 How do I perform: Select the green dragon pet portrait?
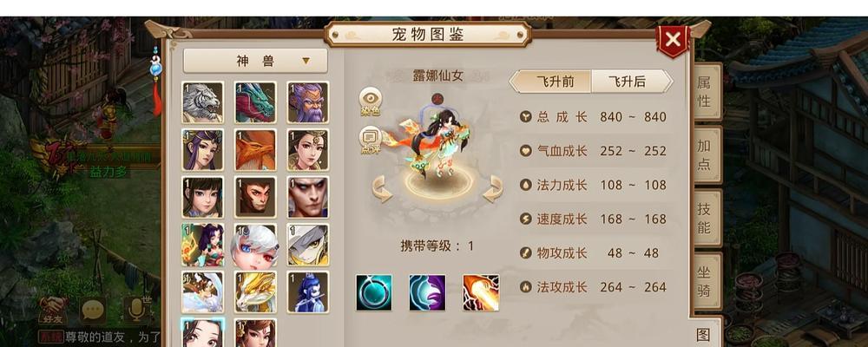point(255,102)
